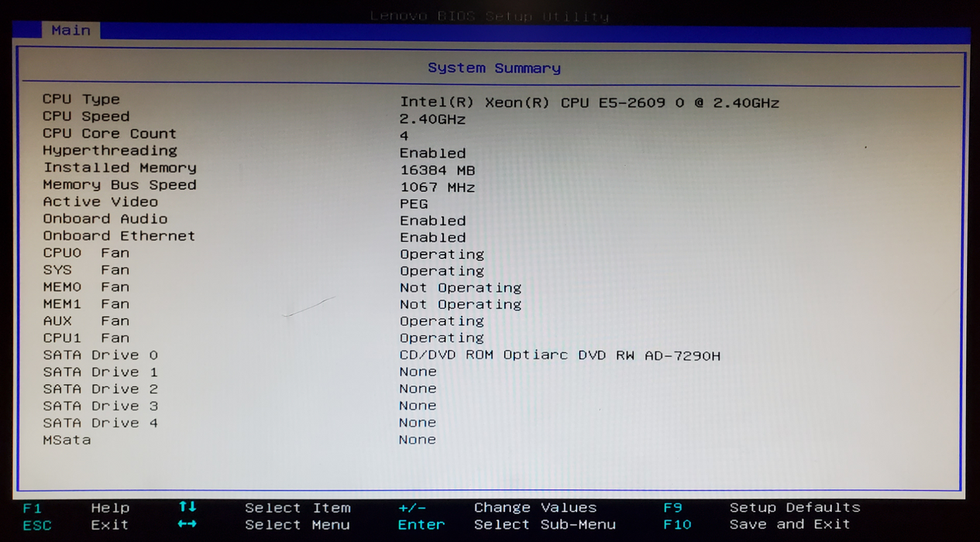Toggle the Hyperthreading Enabled value
The image size is (980, 542).
coord(432,153)
